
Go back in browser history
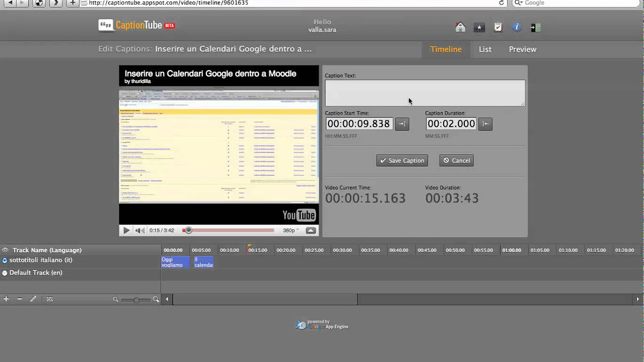pyautogui.click(x=11, y=3)
